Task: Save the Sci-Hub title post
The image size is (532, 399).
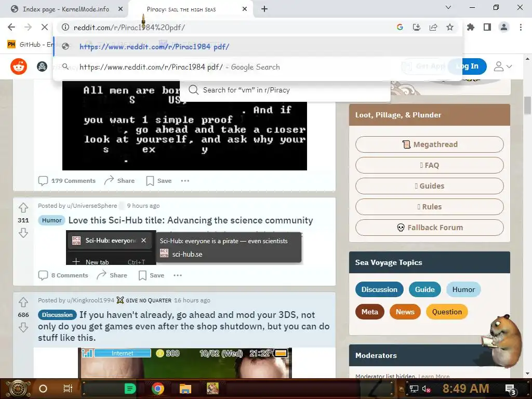Action: (x=151, y=275)
